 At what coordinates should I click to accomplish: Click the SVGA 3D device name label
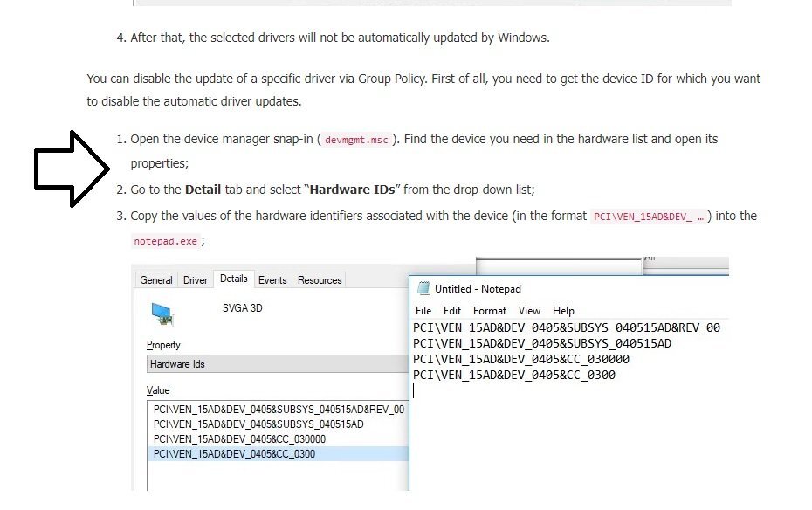(243, 308)
